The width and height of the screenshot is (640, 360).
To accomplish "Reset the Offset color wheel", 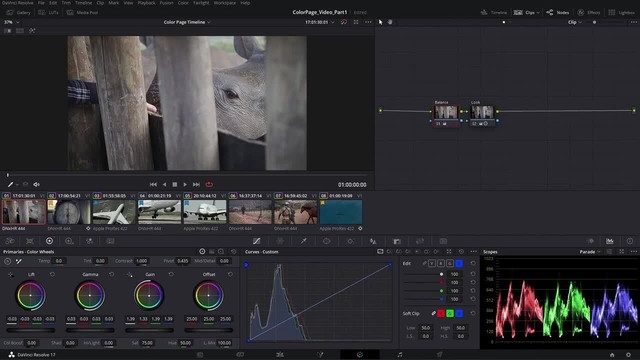I will pyautogui.click(x=230, y=274).
